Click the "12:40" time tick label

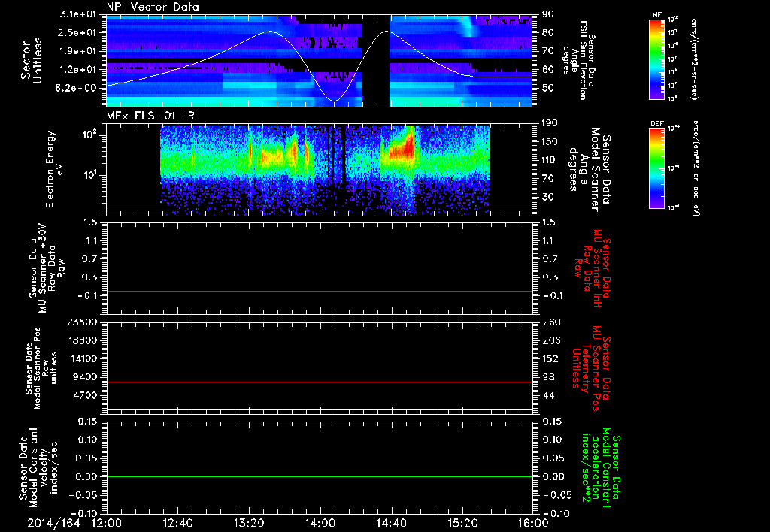point(177,523)
